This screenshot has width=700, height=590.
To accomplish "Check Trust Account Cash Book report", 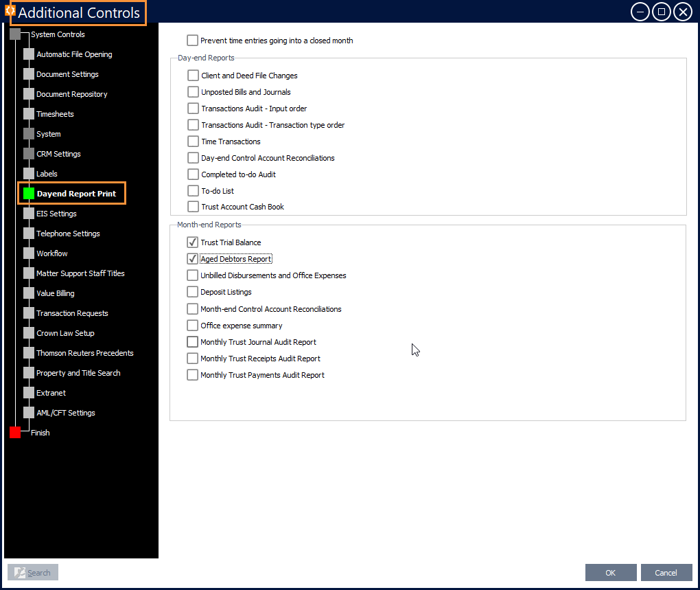I will 194,207.
